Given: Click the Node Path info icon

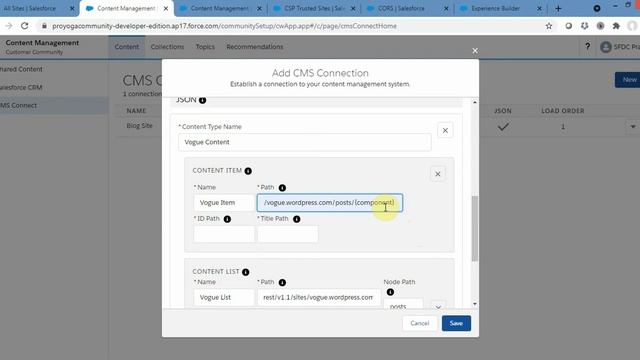Looking at the screenshot, I should pyautogui.click(x=390, y=292).
